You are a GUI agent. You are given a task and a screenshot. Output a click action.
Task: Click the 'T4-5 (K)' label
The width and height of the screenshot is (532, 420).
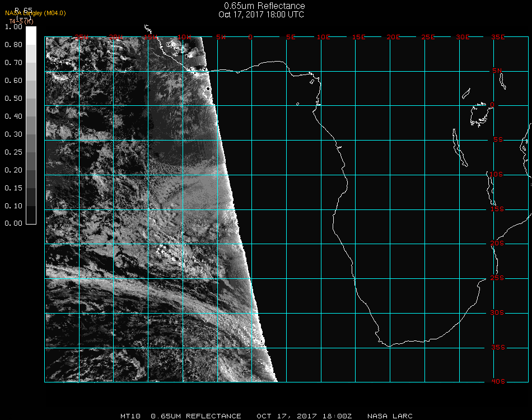21,21
